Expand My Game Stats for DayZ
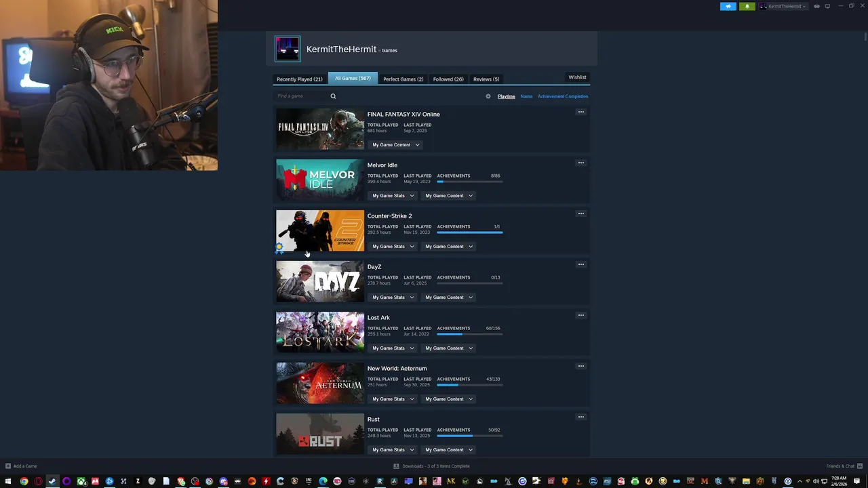Viewport: 868px width, 488px height. click(x=393, y=298)
